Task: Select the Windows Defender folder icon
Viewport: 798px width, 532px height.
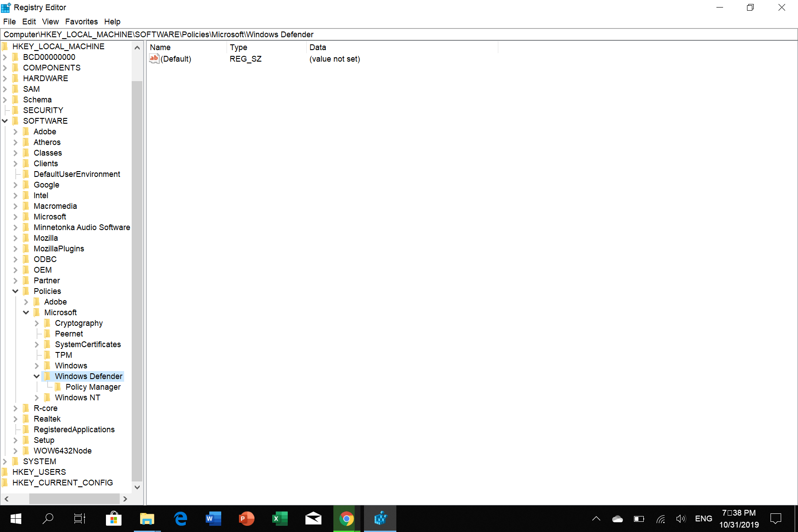Action: pyautogui.click(x=47, y=376)
